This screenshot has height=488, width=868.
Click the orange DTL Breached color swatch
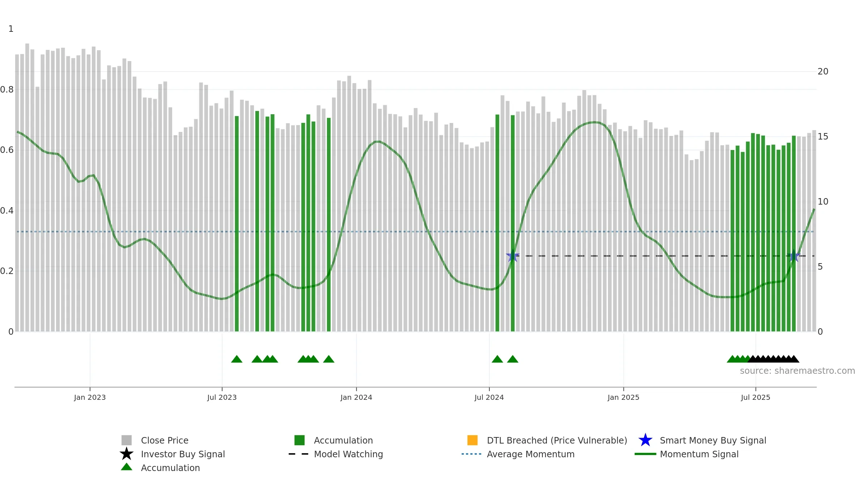472,440
